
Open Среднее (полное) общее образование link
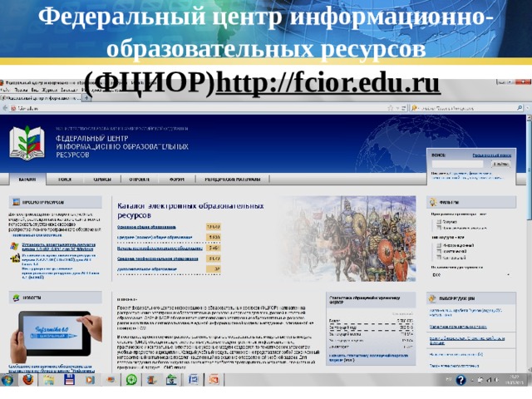click(x=155, y=237)
